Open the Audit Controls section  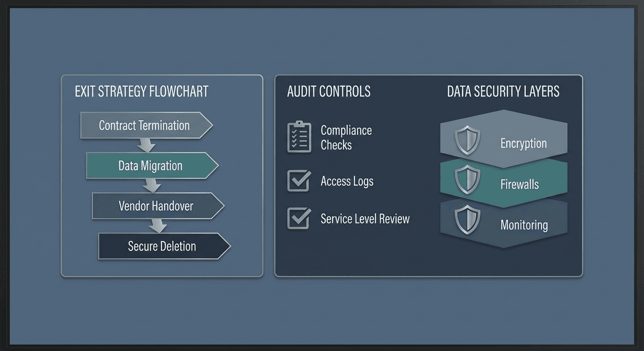click(328, 91)
